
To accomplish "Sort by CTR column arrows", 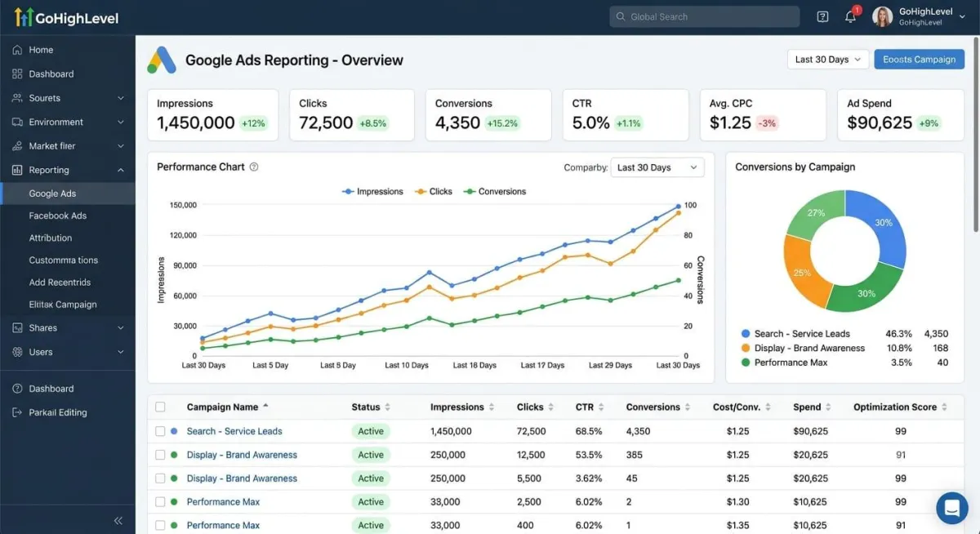I will (x=602, y=407).
